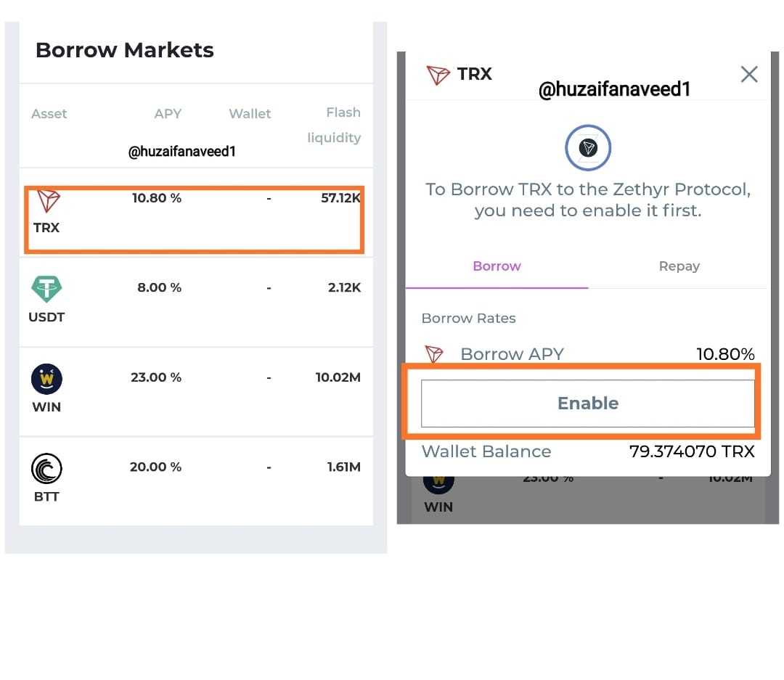Screen dimensions: 784x680
Task: Click the Asset column header
Action: (49, 114)
